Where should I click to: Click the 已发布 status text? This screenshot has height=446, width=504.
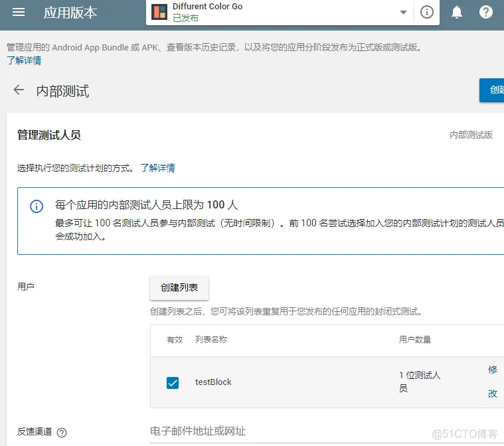pos(185,18)
